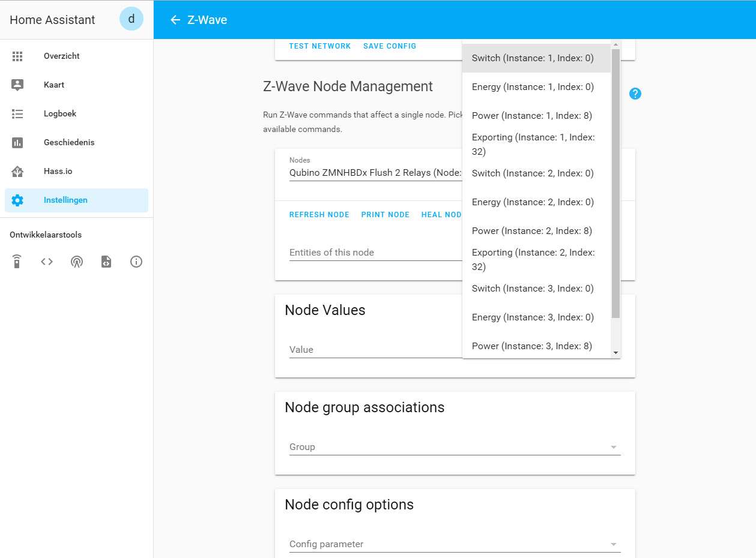Open the Z-Wave Node Management help icon
The image size is (756, 558).
pyautogui.click(x=635, y=94)
